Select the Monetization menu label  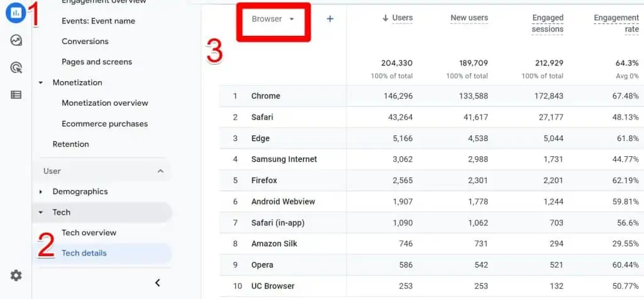pyautogui.click(x=77, y=82)
